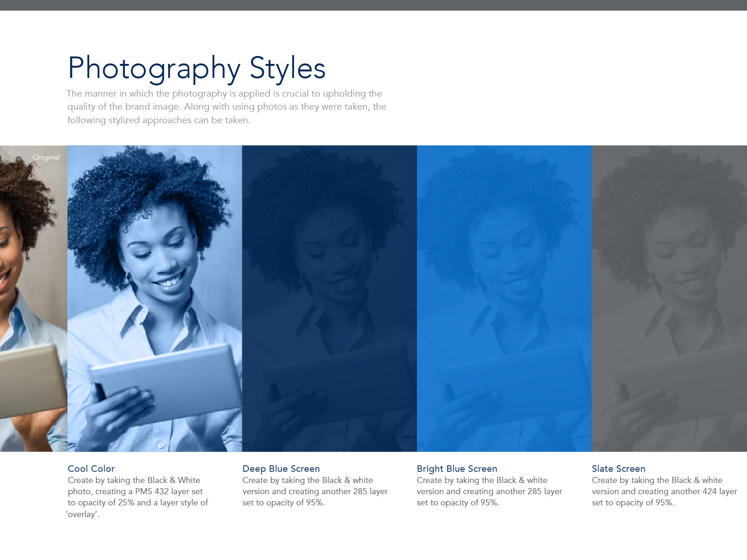This screenshot has width=747, height=560.
Task: Select the light-blue Cool Color photo
Action: tap(155, 299)
